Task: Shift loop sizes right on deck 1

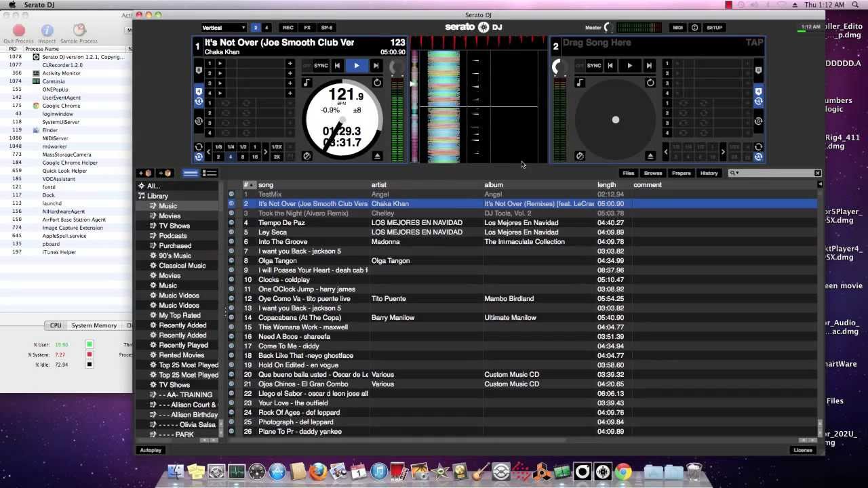Action: [265, 152]
